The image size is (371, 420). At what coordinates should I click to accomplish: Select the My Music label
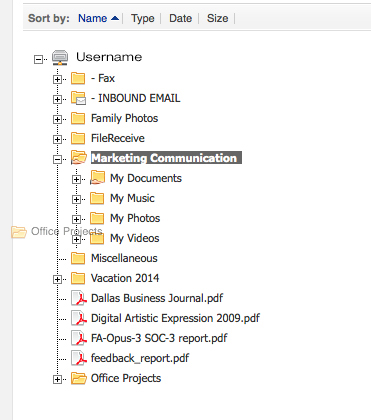pyautogui.click(x=132, y=199)
